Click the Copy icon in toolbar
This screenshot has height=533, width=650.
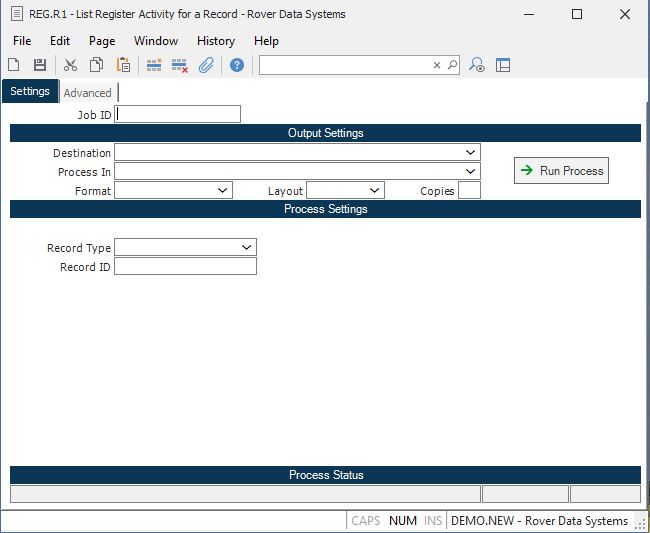click(x=97, y=65)
